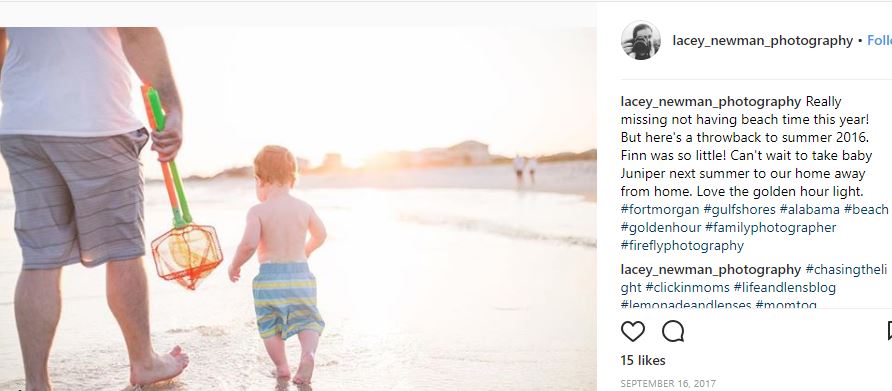The height and width of the screenshot is (391, 892).
Task: Follow the lacey_newman_photography account
Action: point(879,41)
